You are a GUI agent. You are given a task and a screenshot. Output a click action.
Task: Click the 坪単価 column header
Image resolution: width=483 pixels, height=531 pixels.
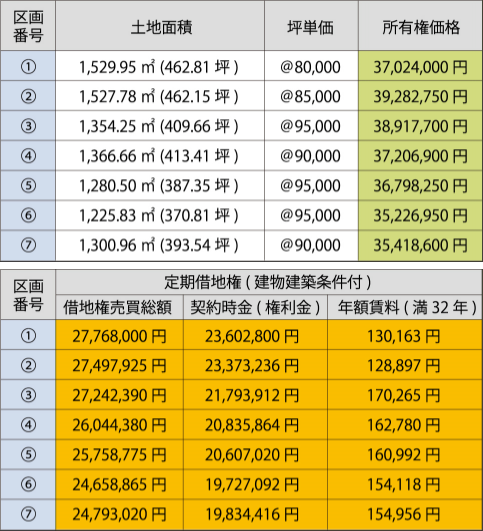(311, 26)
